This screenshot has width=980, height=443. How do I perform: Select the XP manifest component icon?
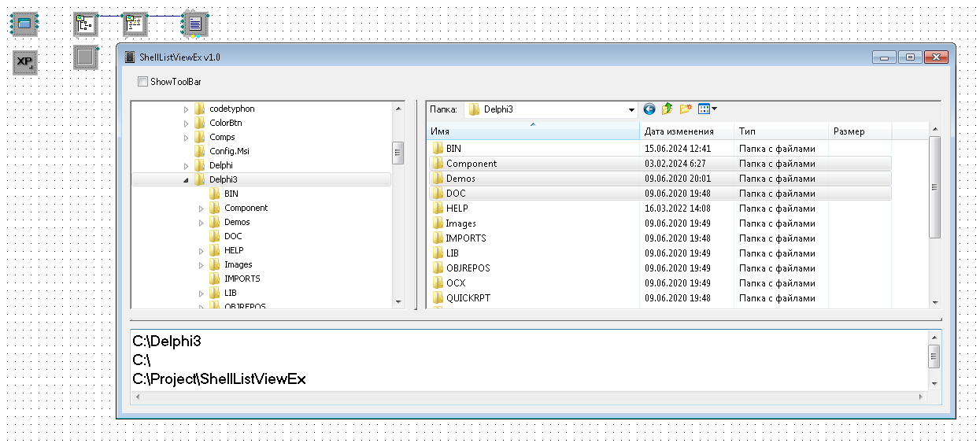(25, 61)
